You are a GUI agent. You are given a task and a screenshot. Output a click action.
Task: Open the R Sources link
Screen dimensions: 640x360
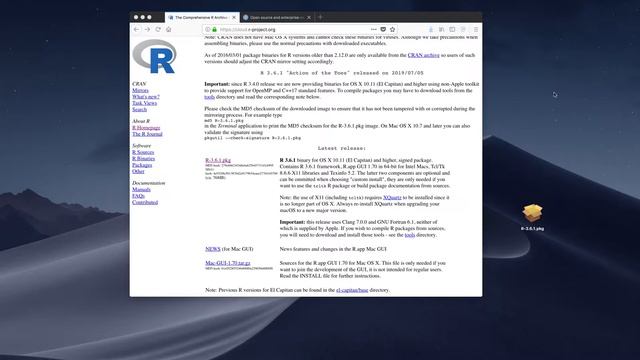(x=143, y=152)
